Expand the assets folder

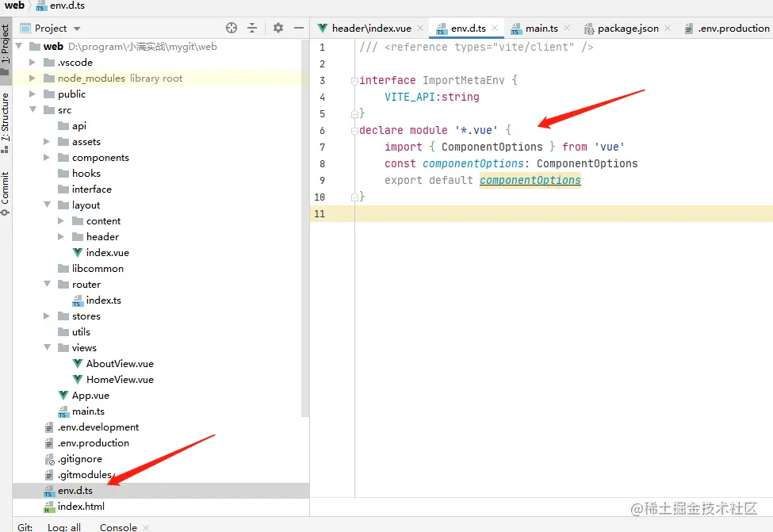(47, 141)
